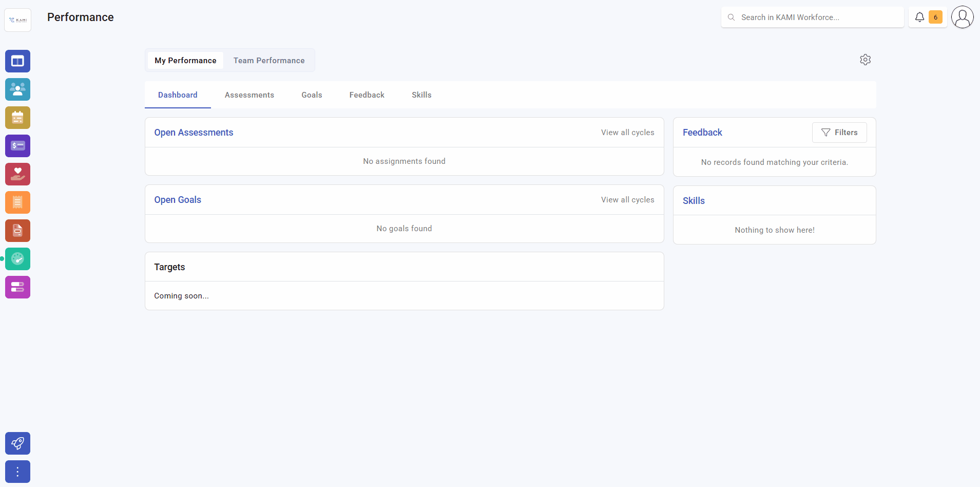Select the Dashboard tab
The width and height of the screenshot is (980, 487).
click(178, 95)
